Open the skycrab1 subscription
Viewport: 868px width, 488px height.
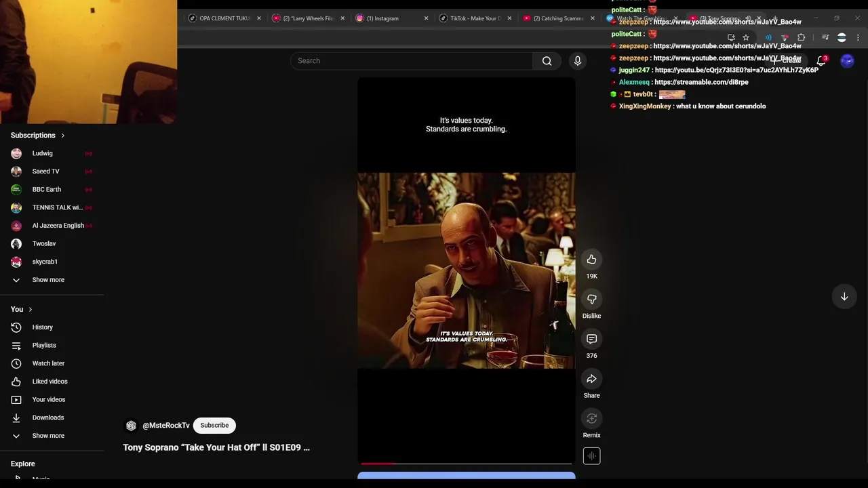45,262
